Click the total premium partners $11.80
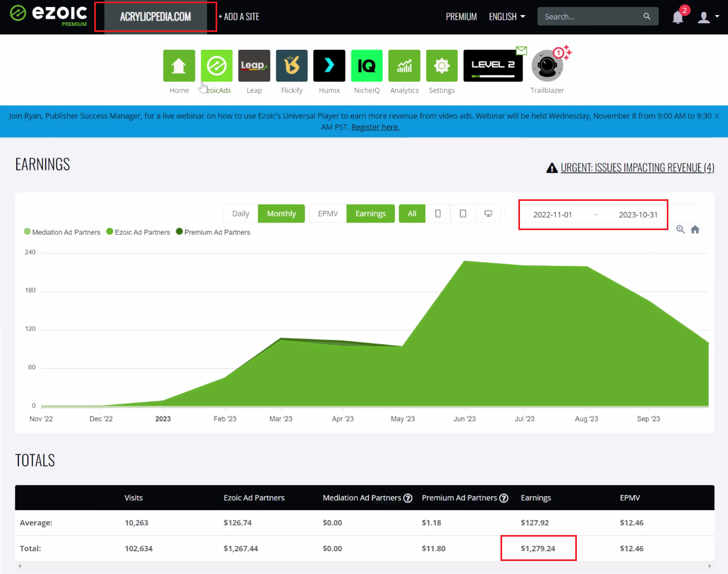728x574 pixels. click(433, 549)
